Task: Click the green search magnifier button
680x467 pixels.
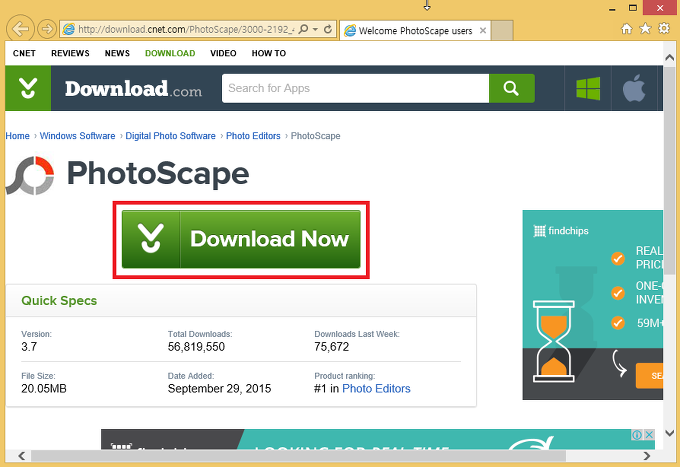Action: (x=512, y=88)
